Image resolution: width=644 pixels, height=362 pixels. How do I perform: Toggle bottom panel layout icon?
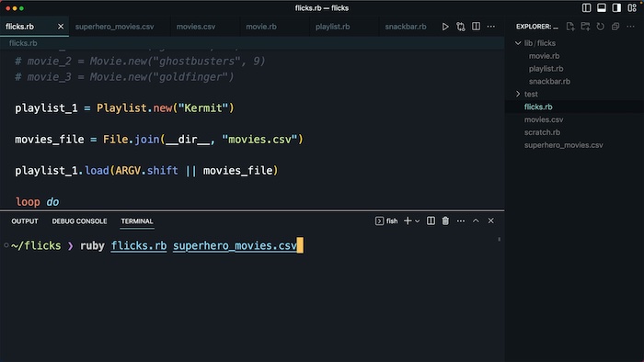602,7
